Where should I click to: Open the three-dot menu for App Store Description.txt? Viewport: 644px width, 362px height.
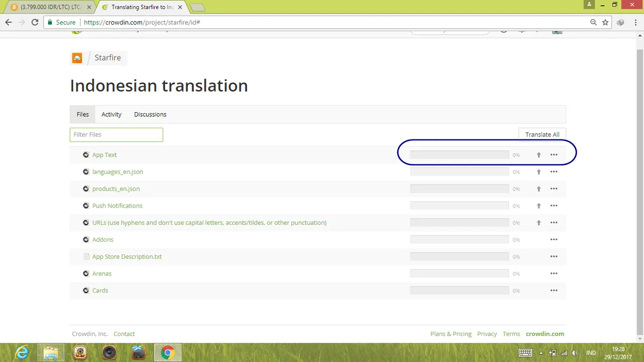point(554,256)
